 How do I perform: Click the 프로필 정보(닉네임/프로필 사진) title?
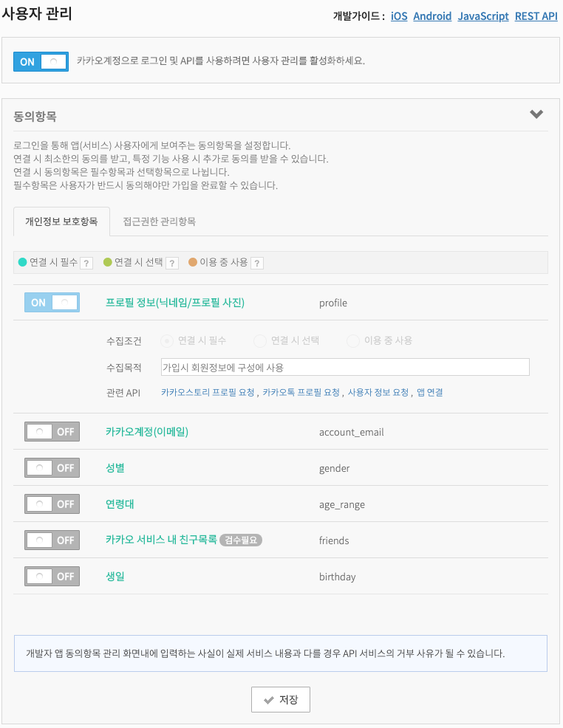[x=175, y=303]
